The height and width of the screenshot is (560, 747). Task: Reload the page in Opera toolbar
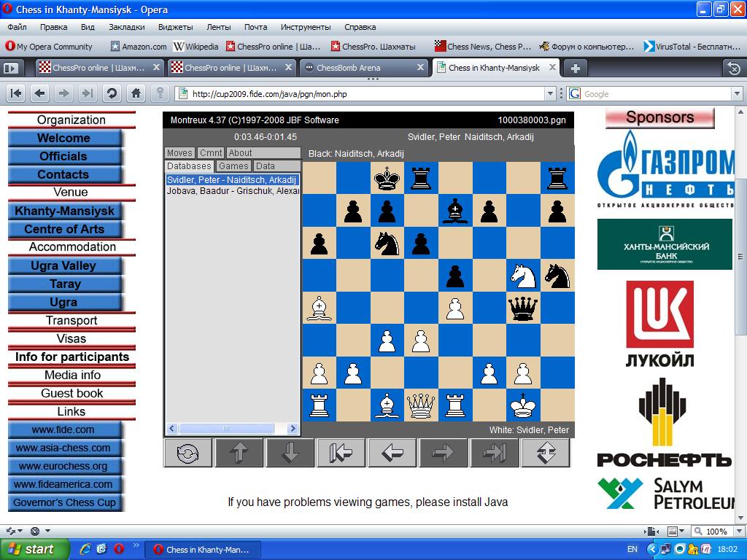[x=112, y=93]
